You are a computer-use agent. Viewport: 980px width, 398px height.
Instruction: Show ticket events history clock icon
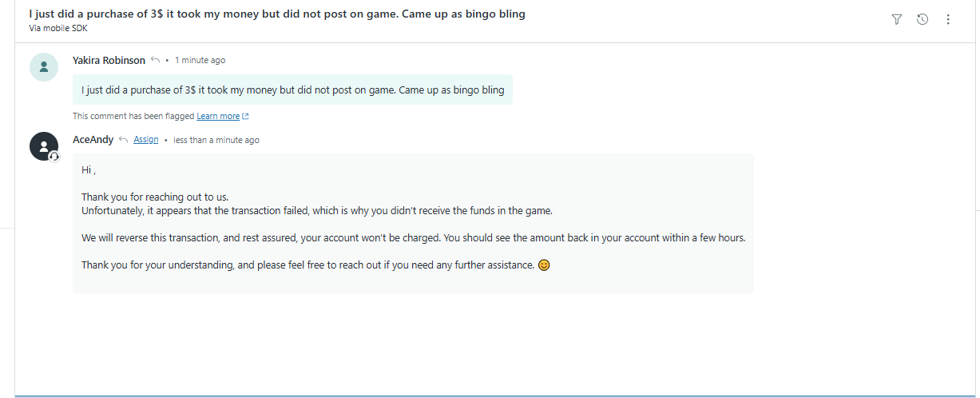(922, 19)
